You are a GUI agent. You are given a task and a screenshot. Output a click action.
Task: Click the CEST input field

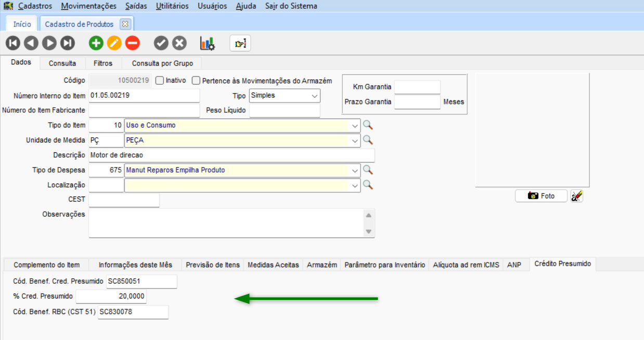(x=124, y=200)
